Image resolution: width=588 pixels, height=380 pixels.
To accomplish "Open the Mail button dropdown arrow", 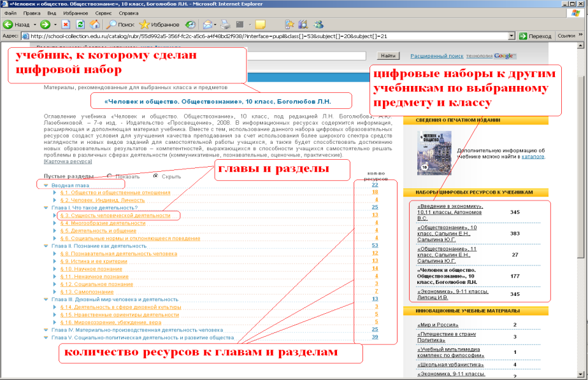I will [x=215, y=25].
